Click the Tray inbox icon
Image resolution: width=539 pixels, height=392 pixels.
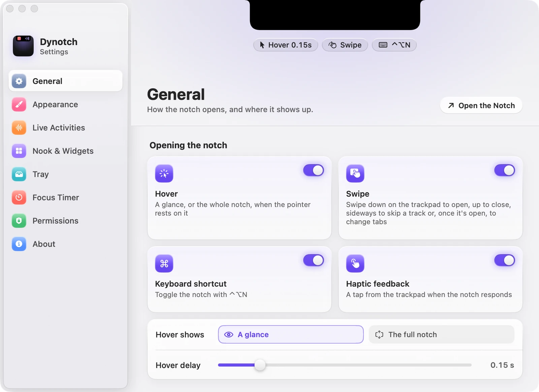(x=19, y=174)
